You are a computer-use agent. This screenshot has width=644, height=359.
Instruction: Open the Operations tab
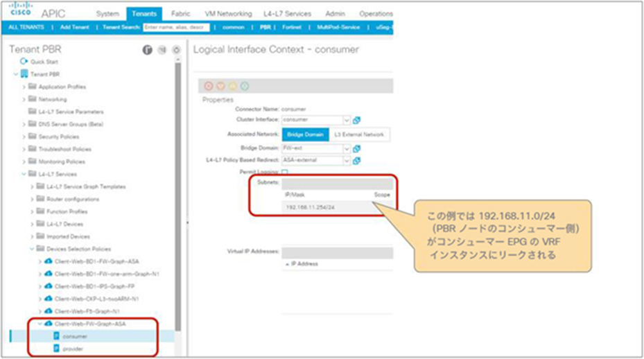tap(376, 14)
